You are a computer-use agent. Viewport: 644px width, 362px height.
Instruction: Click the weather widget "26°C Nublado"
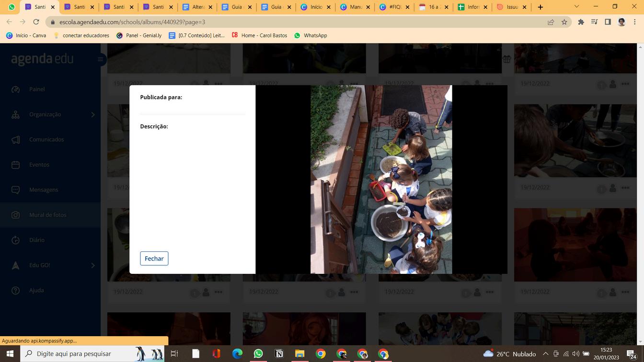point(510,354)
